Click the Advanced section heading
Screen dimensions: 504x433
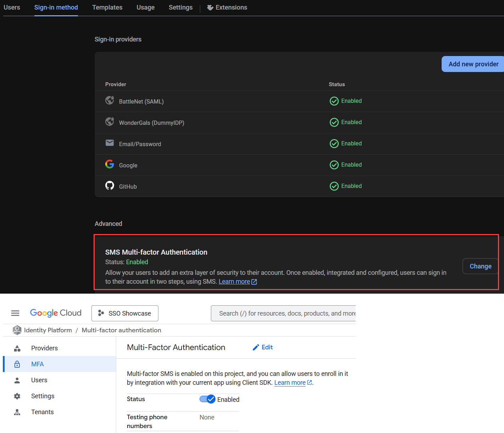point(108,224)
